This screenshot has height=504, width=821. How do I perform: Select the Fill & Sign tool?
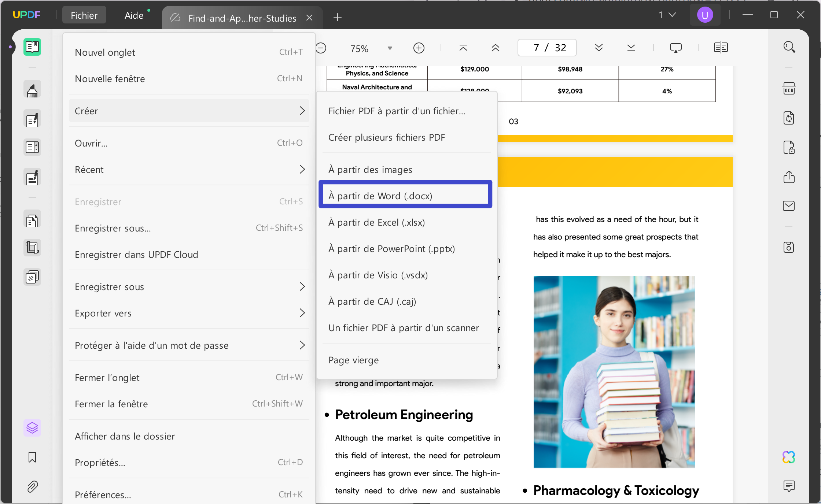32,178
